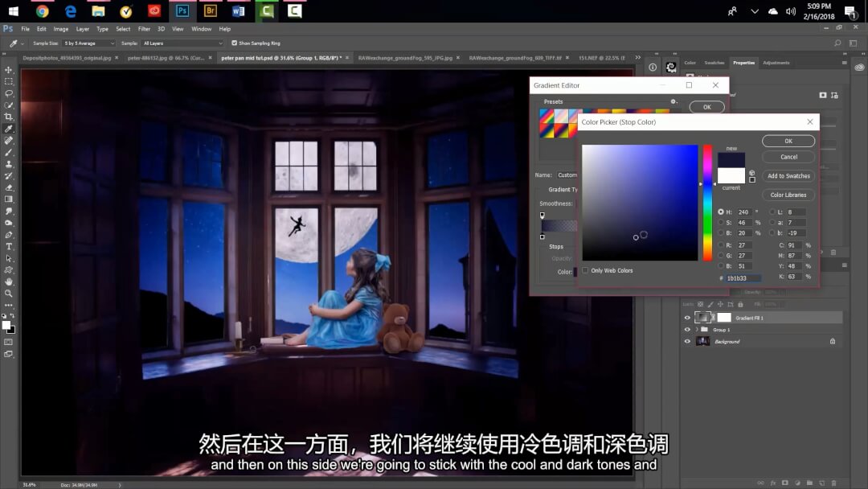Click Cancel in the Color Picker dialog

tap(788, 157)
